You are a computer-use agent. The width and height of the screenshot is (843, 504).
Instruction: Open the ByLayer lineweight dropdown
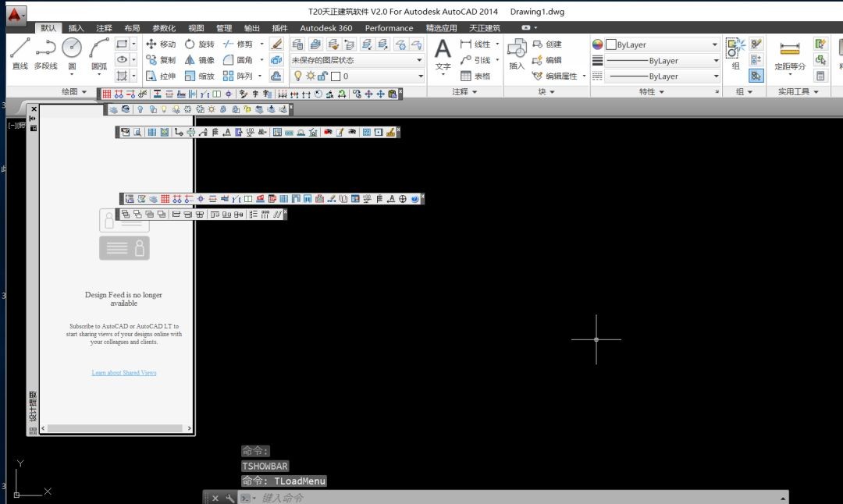663,61
